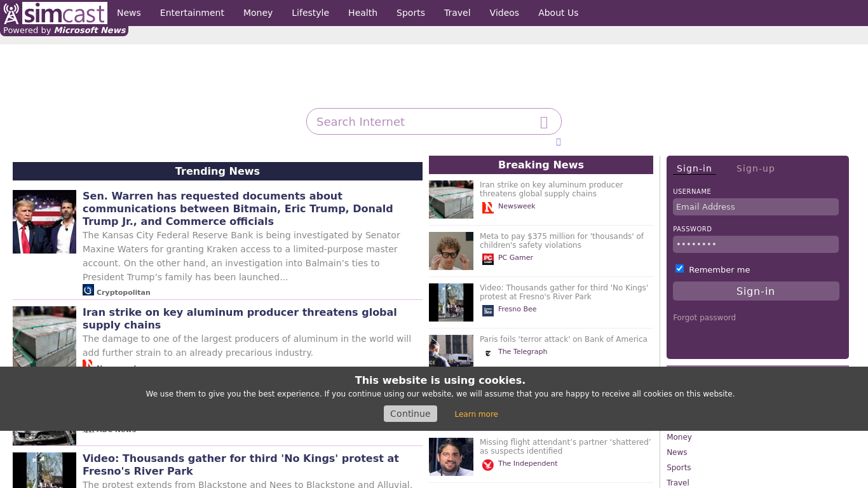
Task: Click the Newsweek source icon in Breaking News
Action: (x=487, y=207)
